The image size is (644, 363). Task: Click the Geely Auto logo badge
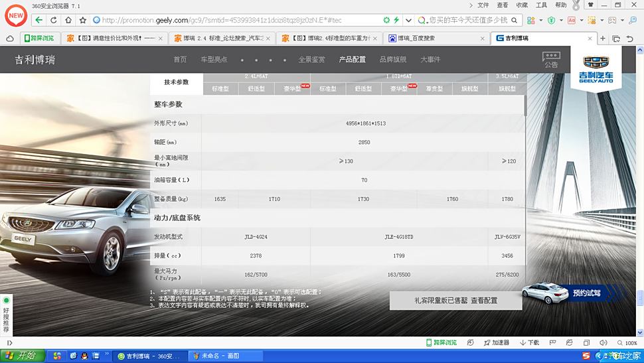pyautogui.click(x=596, y=68)
